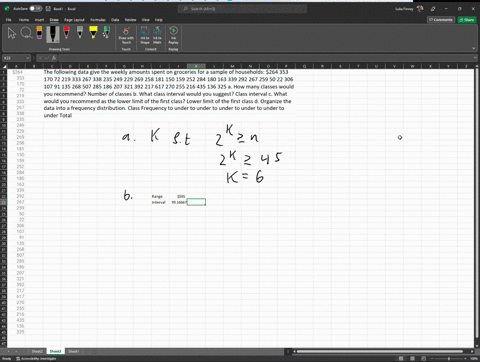Click Ink to Math converter

157,35
